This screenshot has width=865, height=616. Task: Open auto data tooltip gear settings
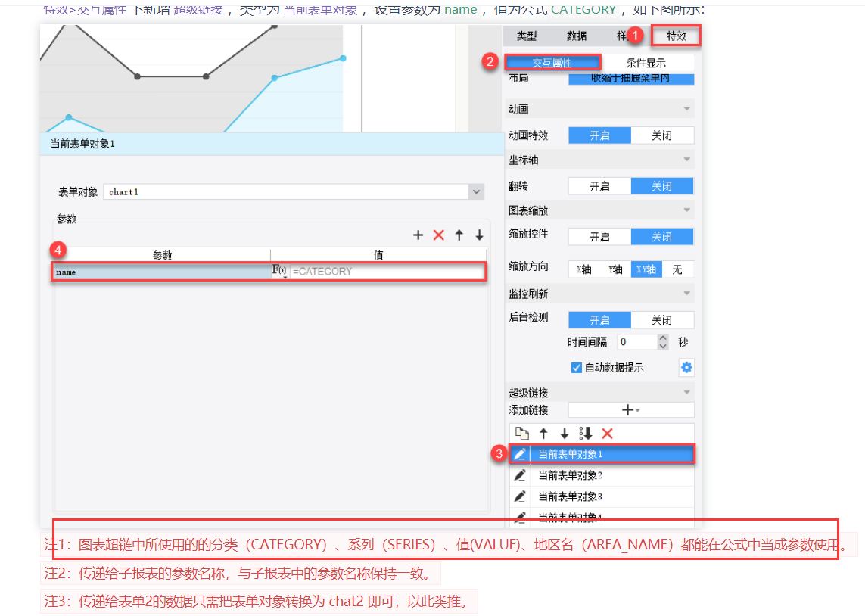pyautogui.click(x=686, y=367)
